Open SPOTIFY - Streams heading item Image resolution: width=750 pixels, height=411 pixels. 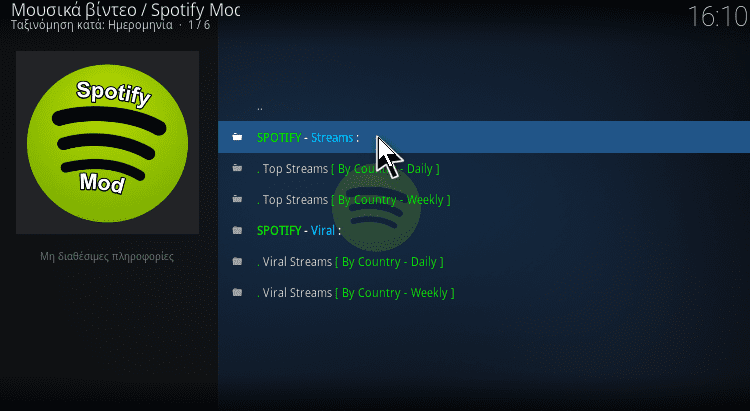tap(484, 137)
